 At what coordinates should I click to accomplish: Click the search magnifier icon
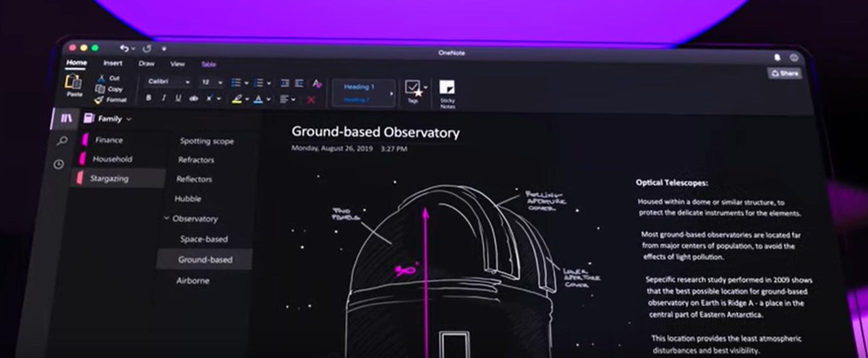click(61, 141)
